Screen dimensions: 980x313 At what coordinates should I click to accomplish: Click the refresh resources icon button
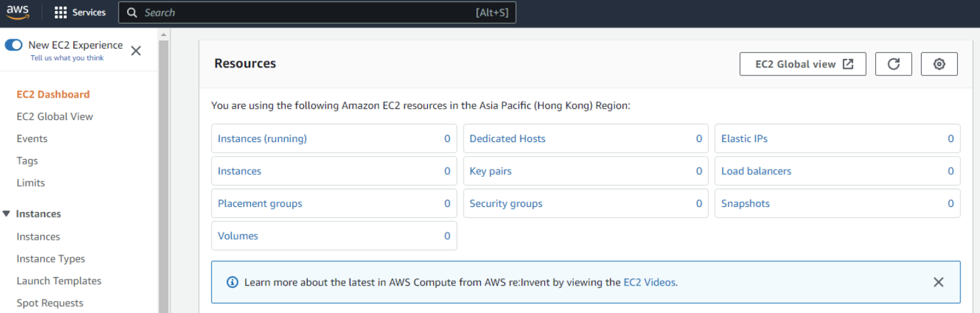(894, 64)
